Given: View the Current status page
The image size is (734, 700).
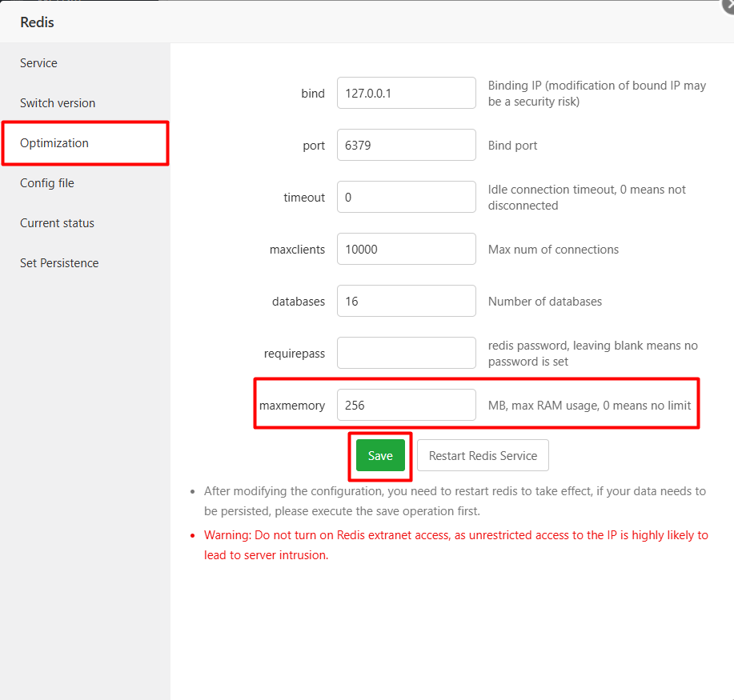Looking at the screenshot, I should (x=57, y=222).
